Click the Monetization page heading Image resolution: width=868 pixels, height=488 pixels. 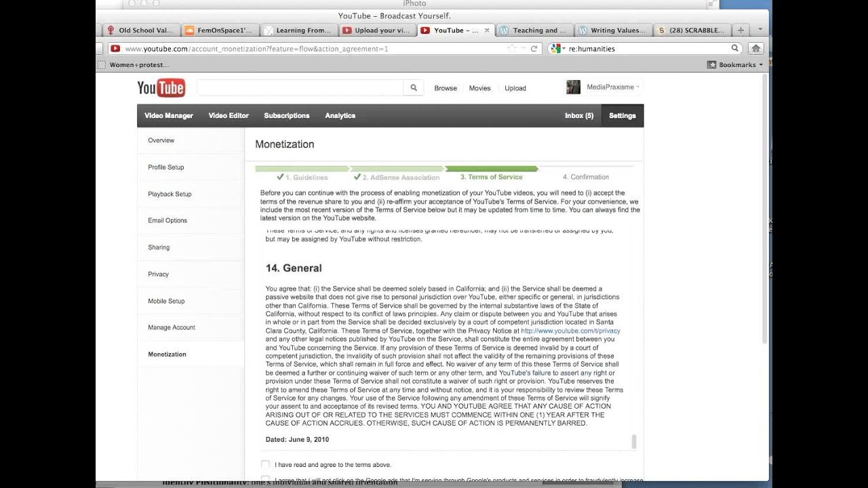coord(284,144)
